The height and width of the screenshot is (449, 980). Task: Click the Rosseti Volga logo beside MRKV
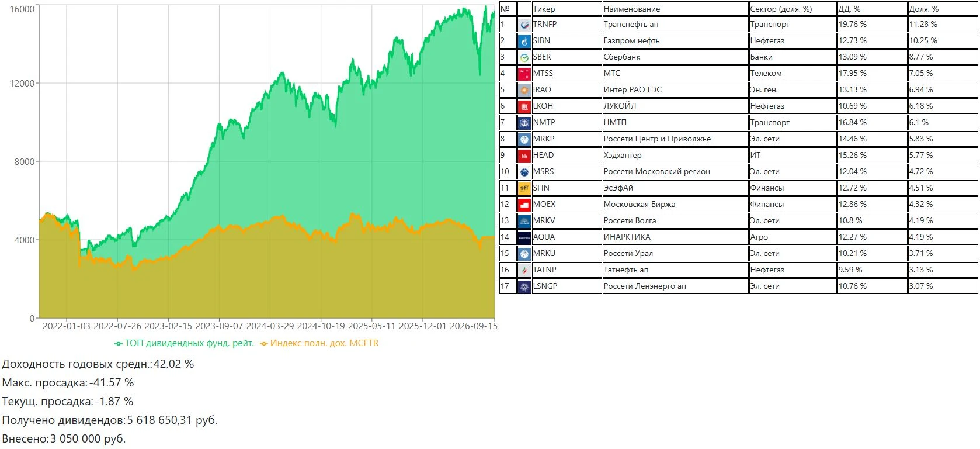[x=524, y=221]
